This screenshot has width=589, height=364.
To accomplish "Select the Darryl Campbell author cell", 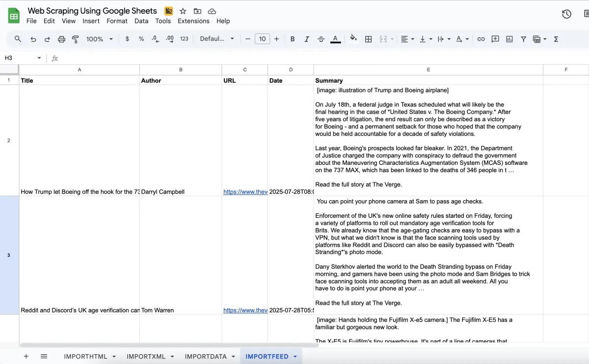I will click(x=181, y=141).
